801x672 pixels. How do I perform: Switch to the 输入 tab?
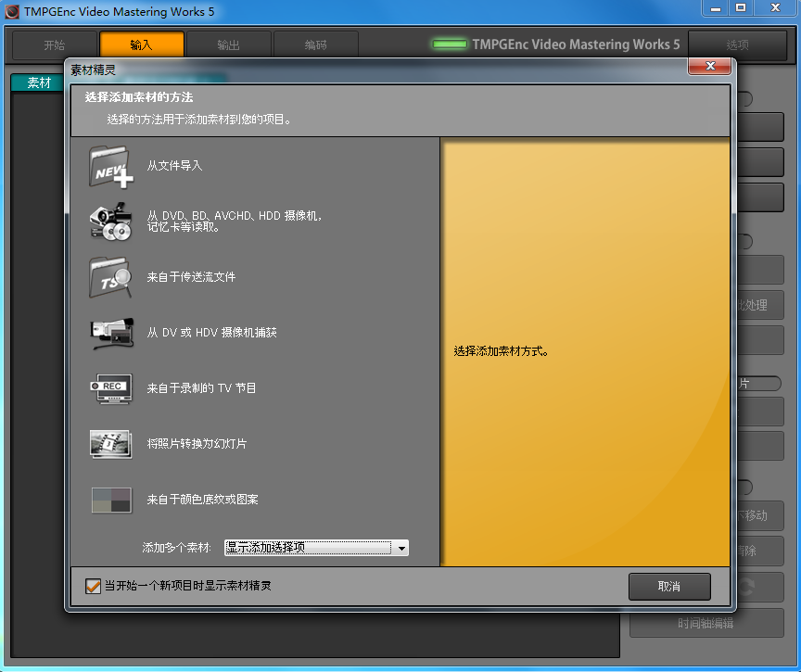click(142, 44)
